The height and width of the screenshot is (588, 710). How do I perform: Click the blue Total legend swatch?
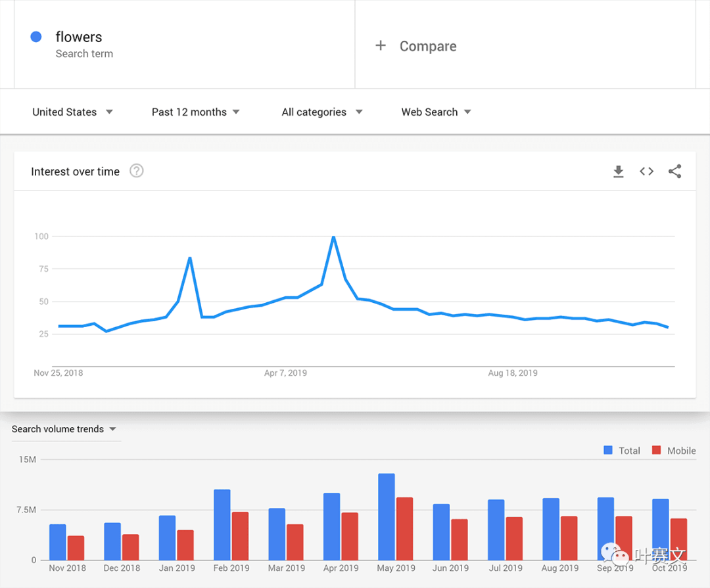[x=608, y=450]
